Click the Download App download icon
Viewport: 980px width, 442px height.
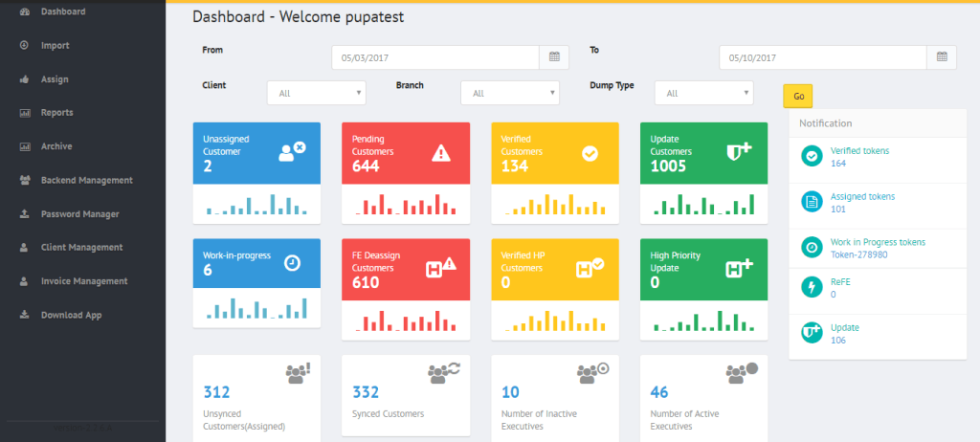tap(24, 315)
